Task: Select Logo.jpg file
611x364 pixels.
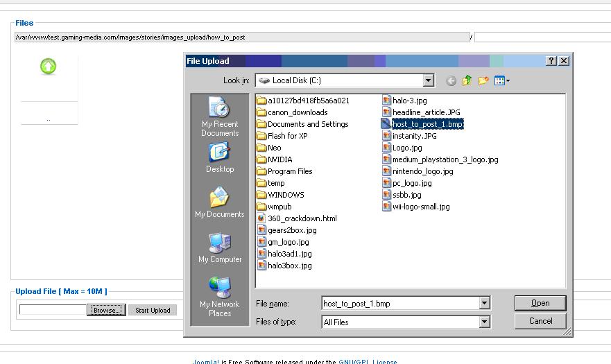Action: 402,148
